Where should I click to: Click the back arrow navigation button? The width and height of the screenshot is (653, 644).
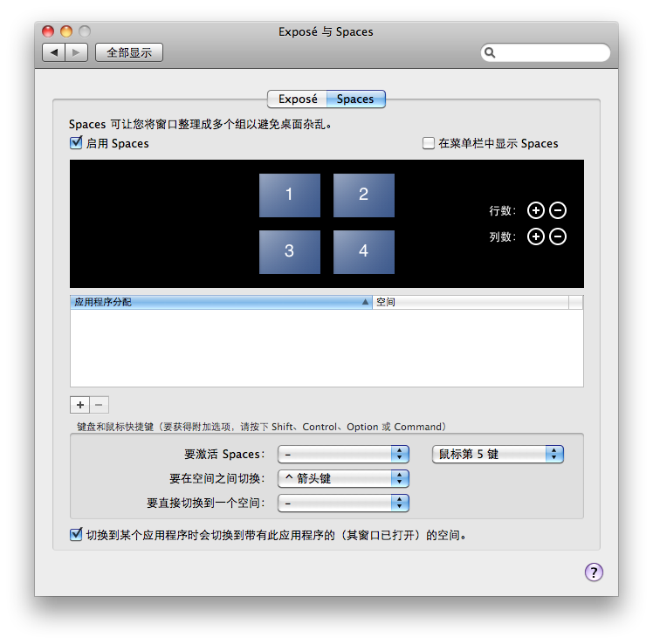click(54, 52)
